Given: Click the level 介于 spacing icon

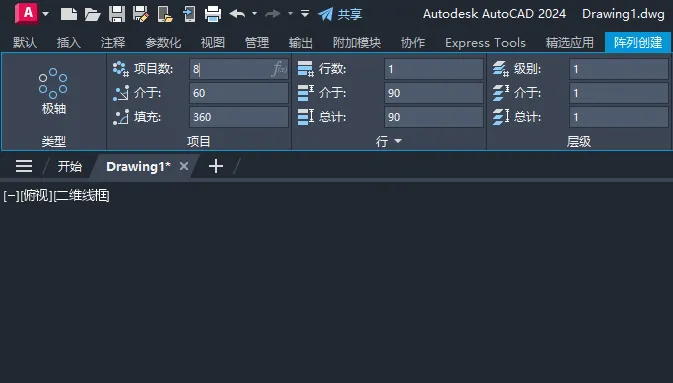Looking at the screenshot, I should 501,93.
